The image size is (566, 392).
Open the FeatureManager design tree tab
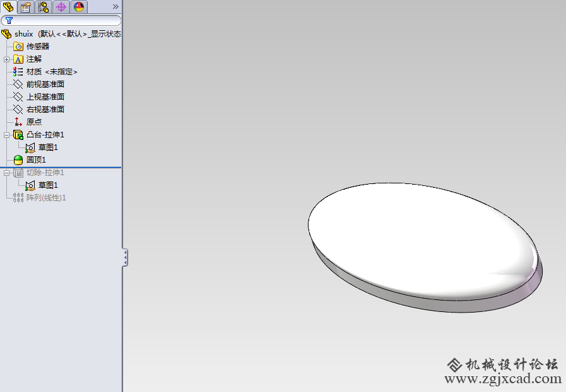(x=8, y=7)
